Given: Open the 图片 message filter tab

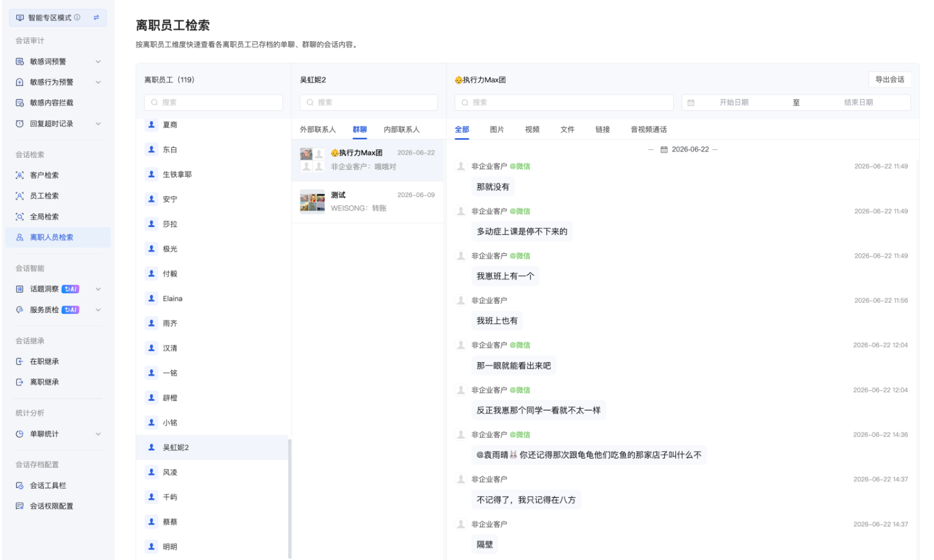Looking at the screenshot, I should [497, 129].
